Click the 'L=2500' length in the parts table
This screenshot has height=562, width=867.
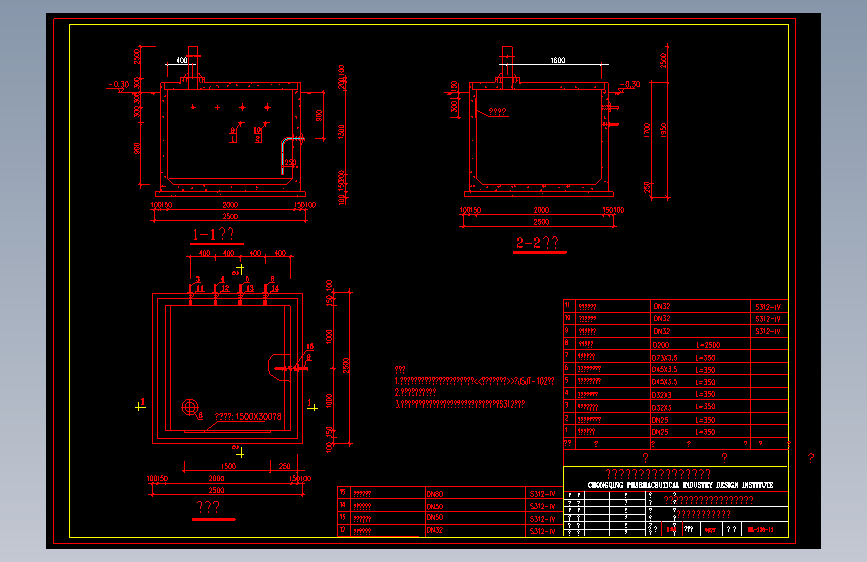708,345
